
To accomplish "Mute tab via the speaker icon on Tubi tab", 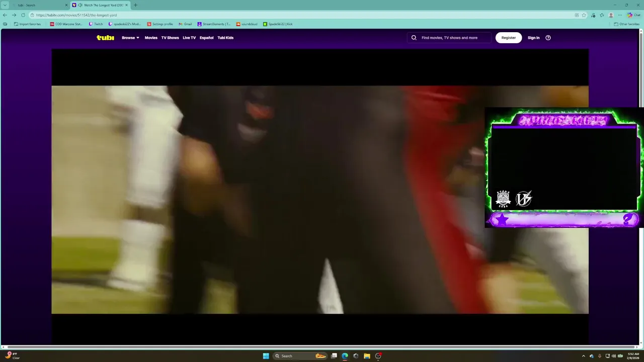I will point(80,5).
